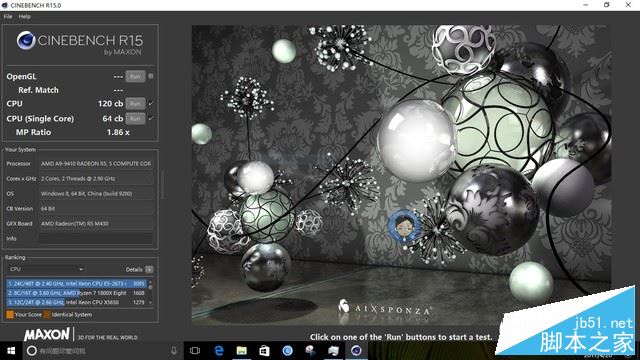The image size is (640, 360).
Task: Select the Intel Xeon X5650 ranking row
Action: [77, 302]
